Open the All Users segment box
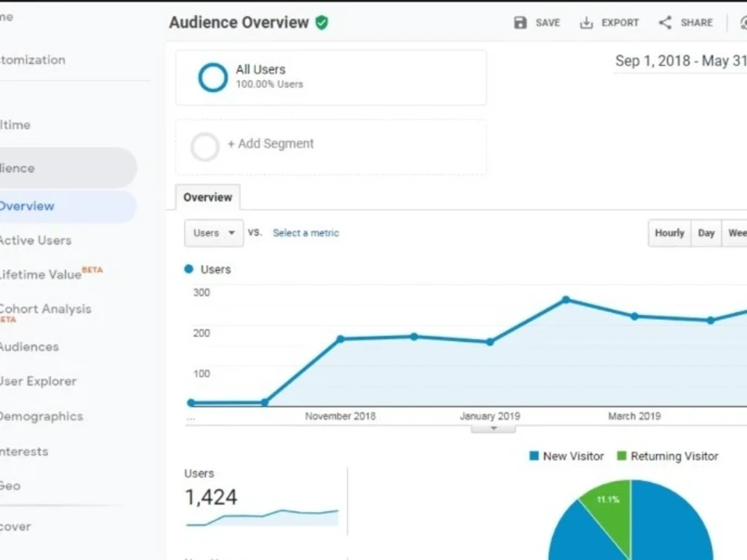 (x=331, y=78)
